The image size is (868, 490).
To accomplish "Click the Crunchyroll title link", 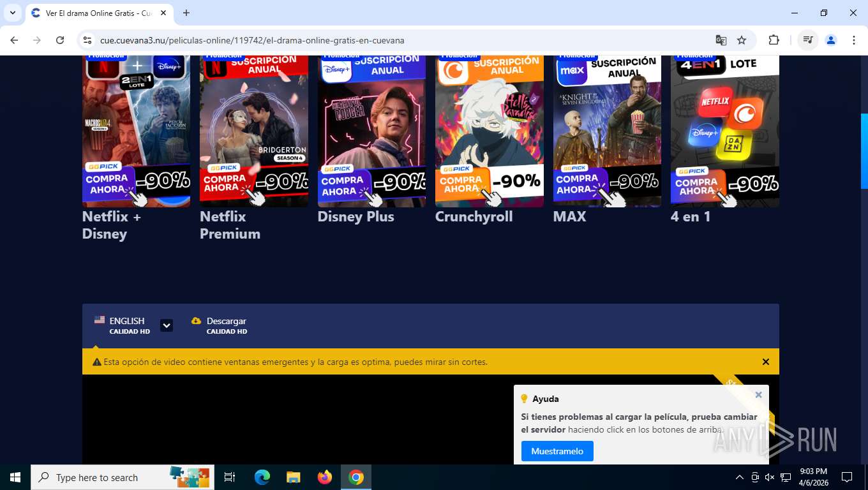I will (x=474, y=217).
